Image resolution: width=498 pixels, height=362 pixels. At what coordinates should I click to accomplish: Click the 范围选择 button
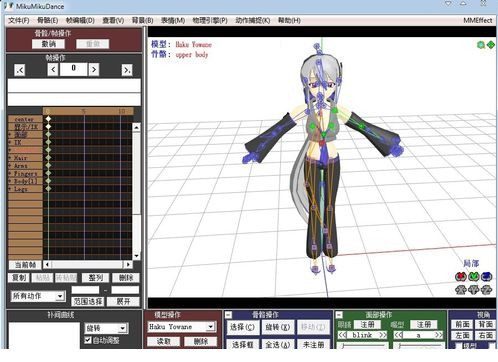[88, 302]
